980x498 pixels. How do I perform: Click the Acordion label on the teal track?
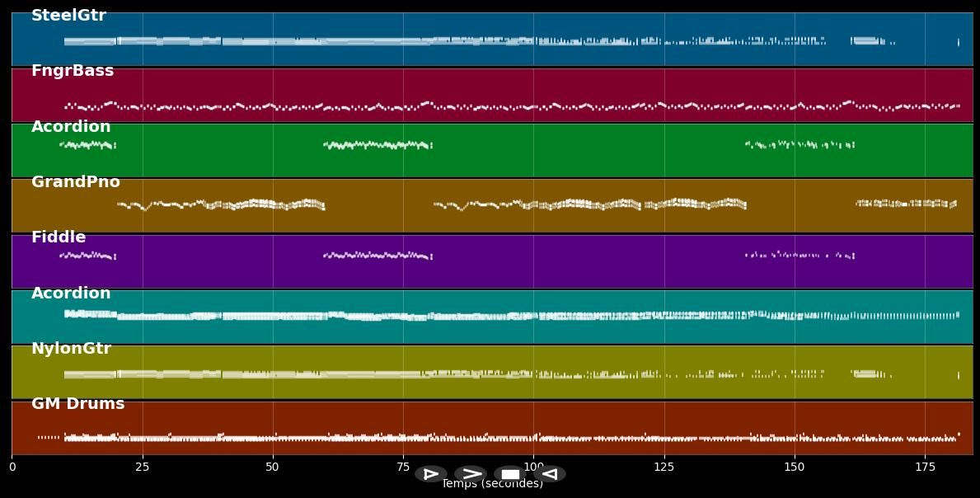coord(71,294)
